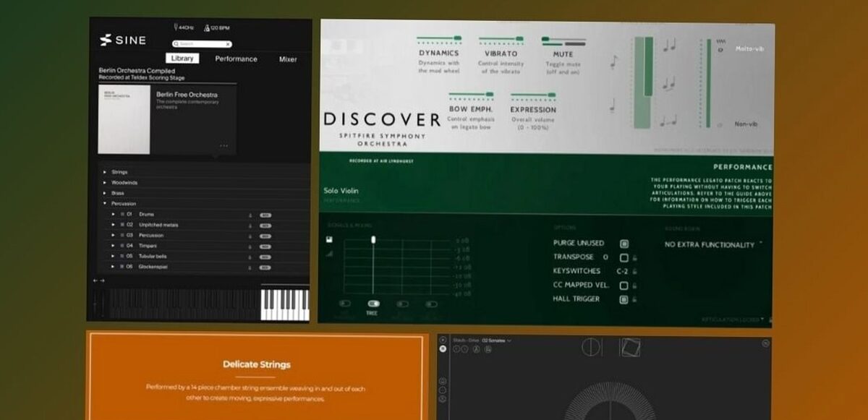The width and height of the screenshot is (868, 420).
Task: Click the download icon next to Drums
Action: (x=250, y=215)
